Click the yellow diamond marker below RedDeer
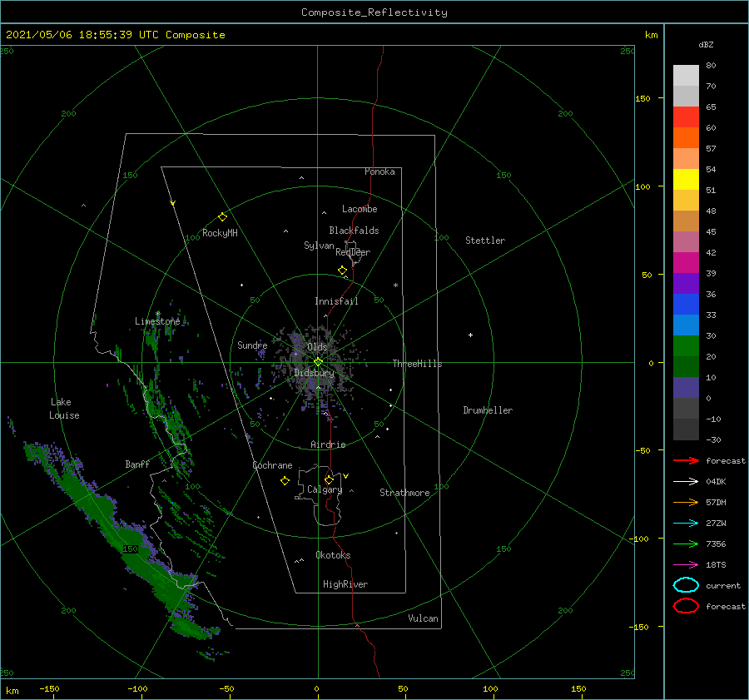749x700 pixels. click(343, 271)
